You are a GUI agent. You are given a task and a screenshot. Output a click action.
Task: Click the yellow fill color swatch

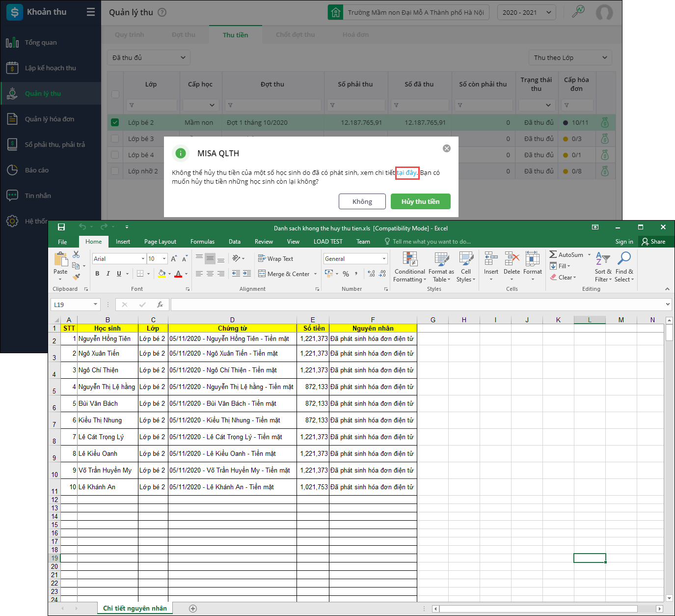pos(162,274)
